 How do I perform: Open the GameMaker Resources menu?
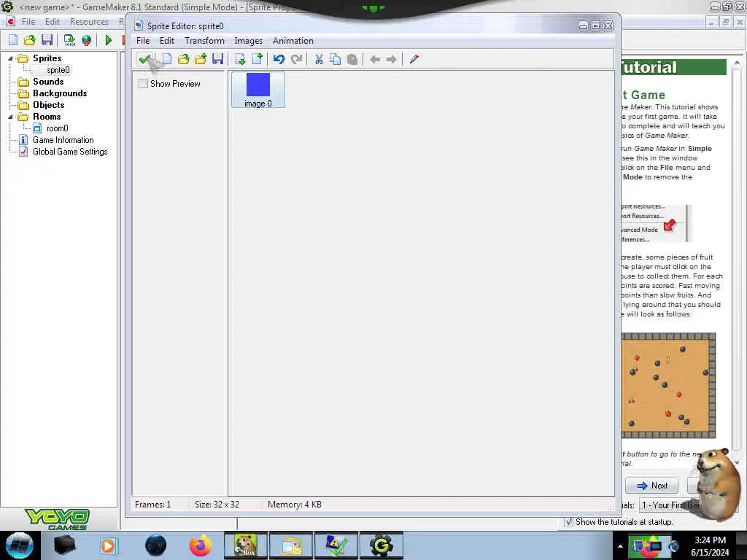[x=89, y=22]
